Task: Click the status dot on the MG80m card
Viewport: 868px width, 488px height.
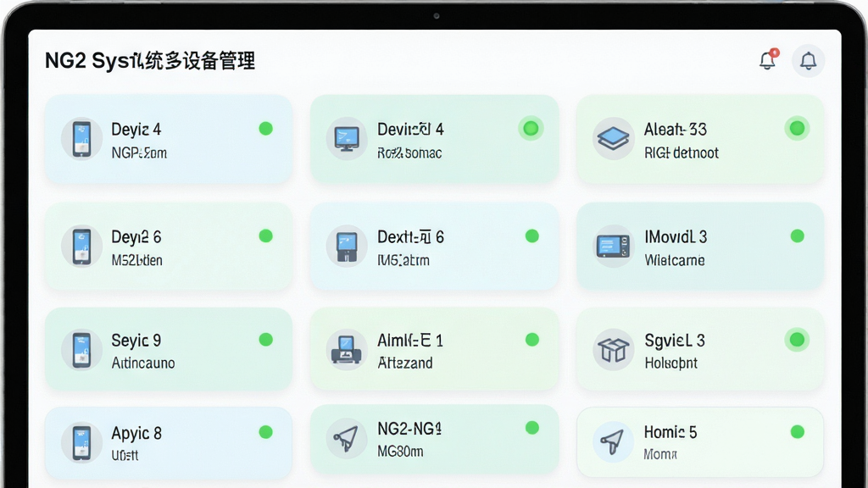Action: coord(532,427)
